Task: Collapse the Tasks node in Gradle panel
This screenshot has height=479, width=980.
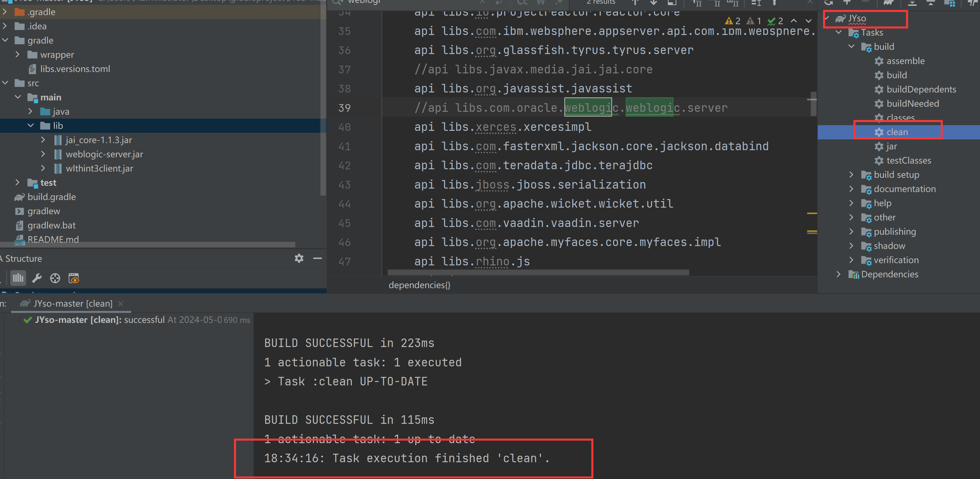Action: [x=838, y=32]
